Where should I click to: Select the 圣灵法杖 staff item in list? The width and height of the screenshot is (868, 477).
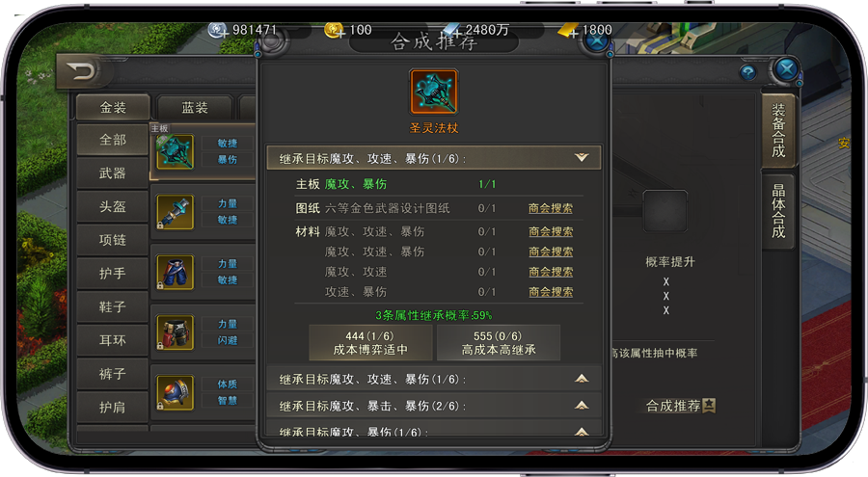[175, 152]
